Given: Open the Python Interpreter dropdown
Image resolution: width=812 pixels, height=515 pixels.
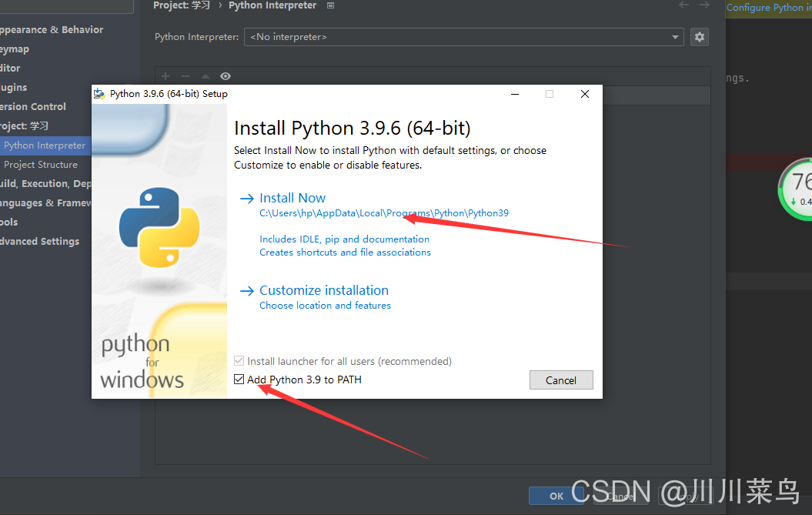Looking at the screenshot, I should tap(675, 37).
